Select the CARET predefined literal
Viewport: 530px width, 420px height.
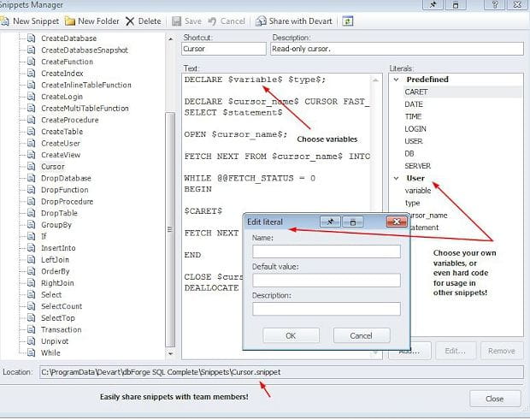pos(417,92)
